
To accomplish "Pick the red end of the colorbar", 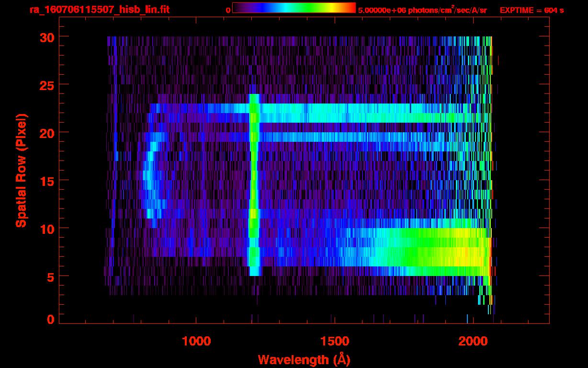I will (x=351, y=8).
